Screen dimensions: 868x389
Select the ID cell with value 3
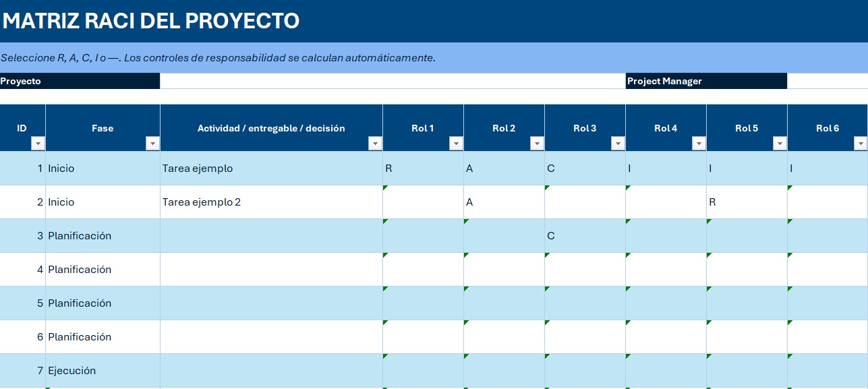22,236
